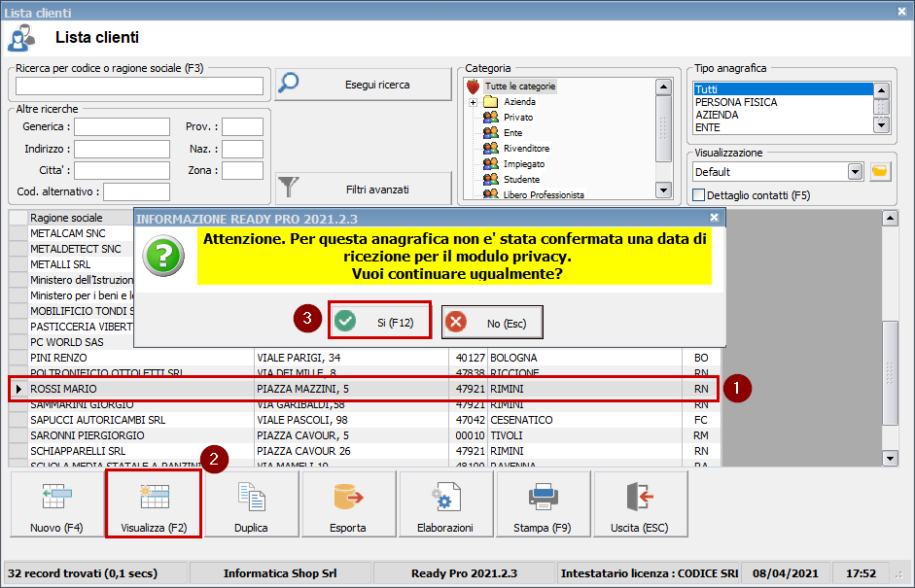The image size is (915, 588).
Task: Click the Generica search field
Action: click(122, 126)
